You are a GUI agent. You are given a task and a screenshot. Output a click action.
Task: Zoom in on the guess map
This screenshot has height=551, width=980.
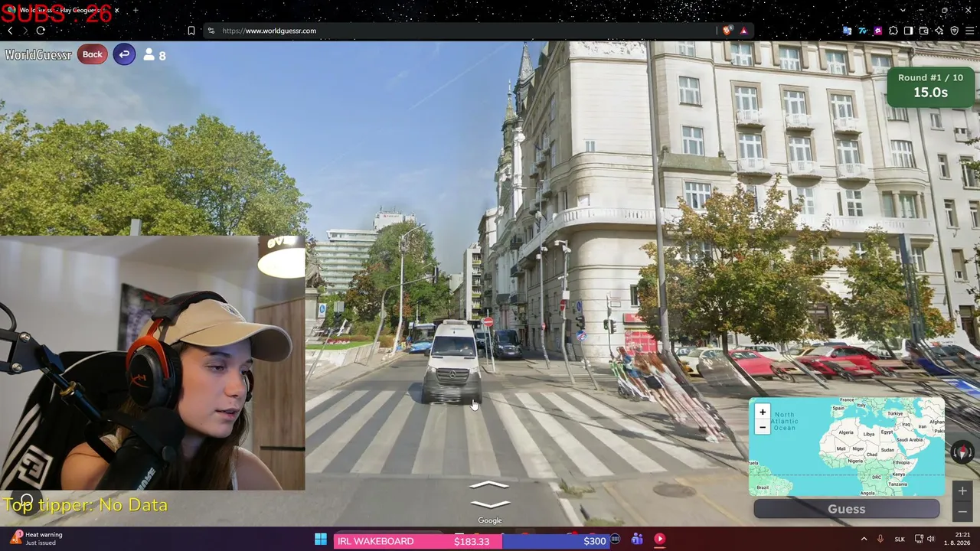click(x=762, y=412)
